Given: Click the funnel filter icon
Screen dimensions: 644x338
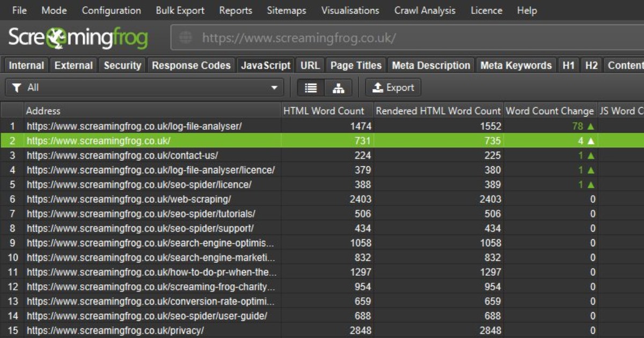Looking at the screenshot, I should [x=16, y=87].
